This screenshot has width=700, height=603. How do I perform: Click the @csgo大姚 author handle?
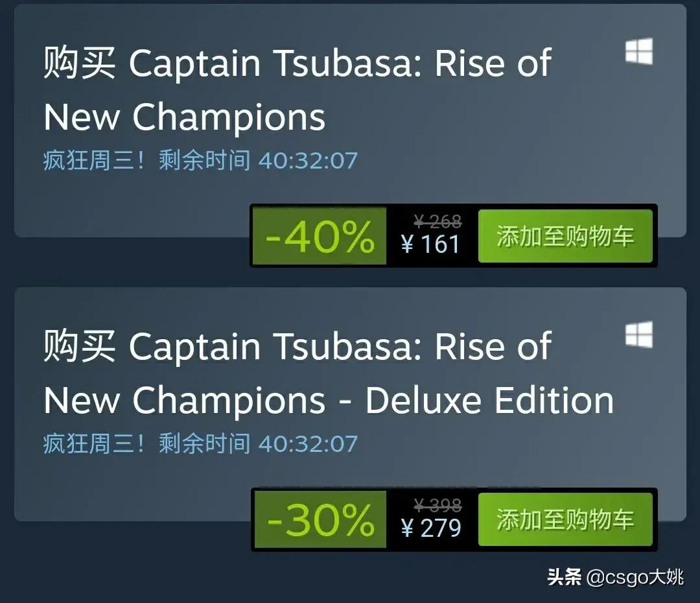point(635,576)
